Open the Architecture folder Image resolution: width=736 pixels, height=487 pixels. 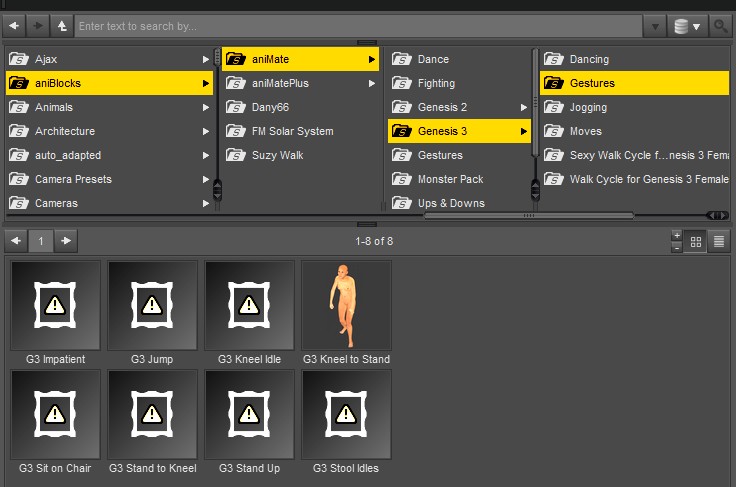click(x=109, y=131)
